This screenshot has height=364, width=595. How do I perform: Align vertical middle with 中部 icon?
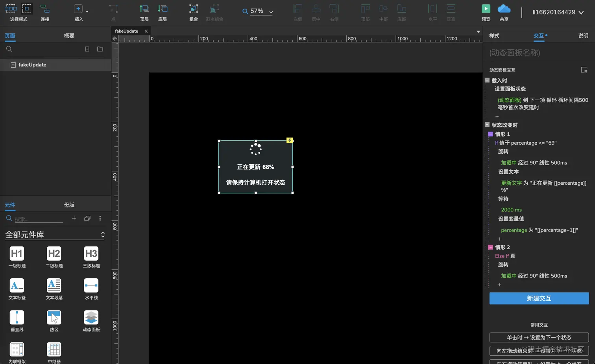(x=383, y=9)
